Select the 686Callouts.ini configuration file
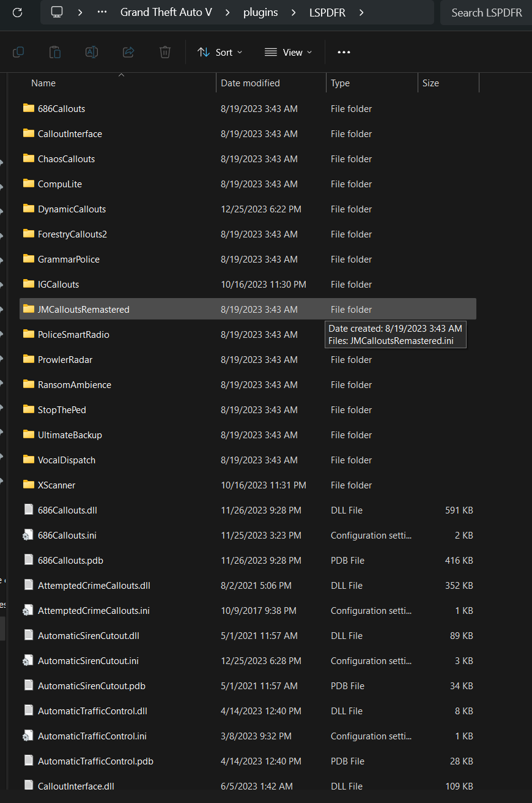532x803 pixels. click(x=67, y=536)
